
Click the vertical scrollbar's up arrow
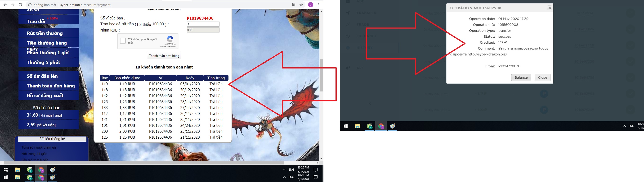pyautogui.click(x=322, y=12)
